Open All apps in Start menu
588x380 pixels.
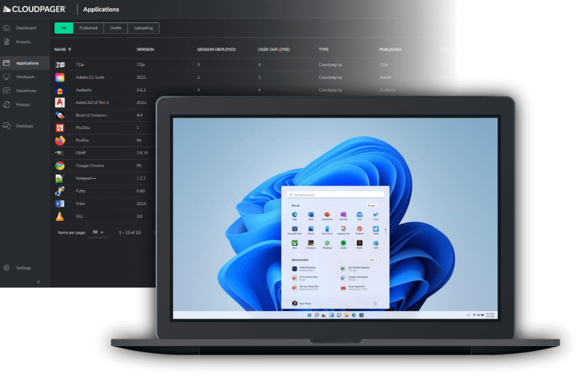(x=372, y=206)
